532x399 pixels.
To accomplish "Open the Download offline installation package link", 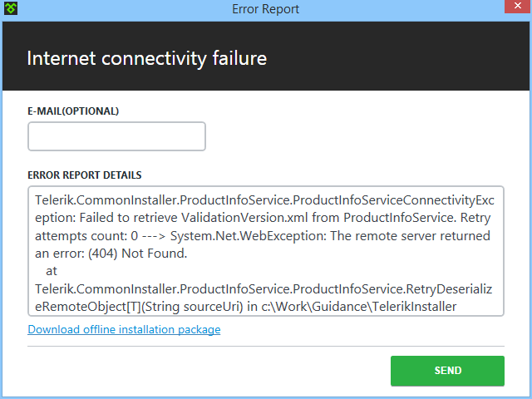I will 124,329.
